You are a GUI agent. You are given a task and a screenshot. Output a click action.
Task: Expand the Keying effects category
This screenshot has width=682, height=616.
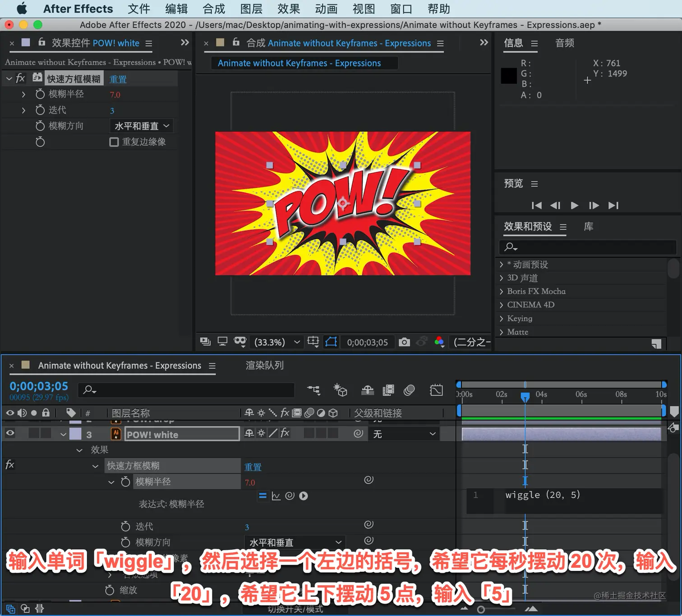501,318
